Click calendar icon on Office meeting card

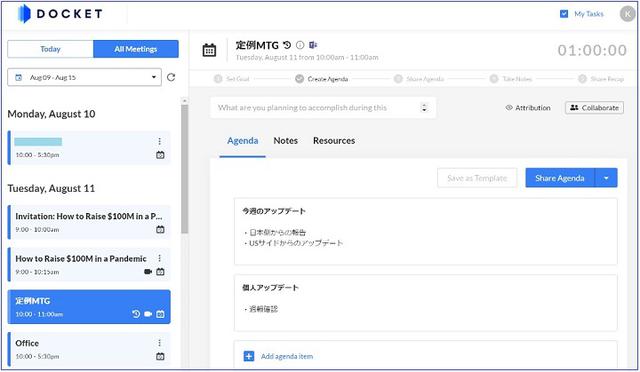160,356
